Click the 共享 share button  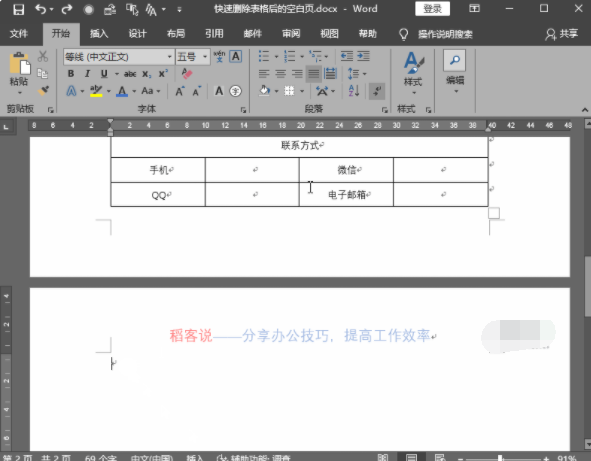pyautogui.click(x=562, y=34)
